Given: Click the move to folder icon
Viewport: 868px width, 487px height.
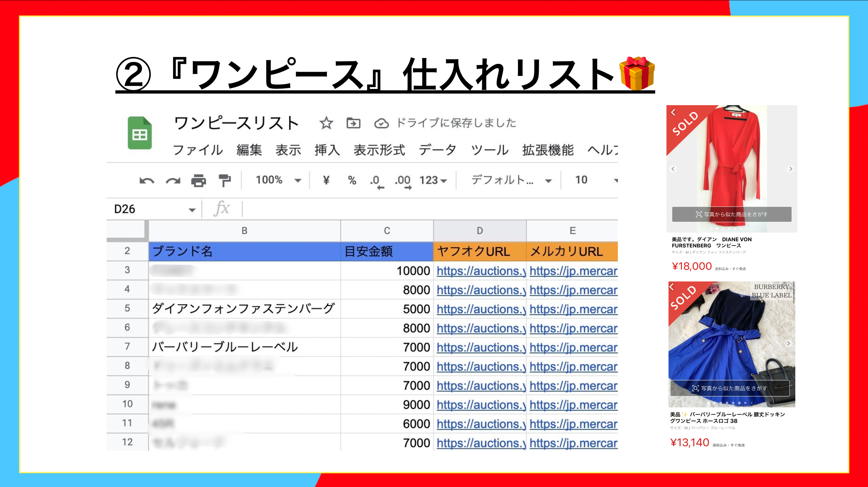Looking at the screenshot, I should pos(353,123).
